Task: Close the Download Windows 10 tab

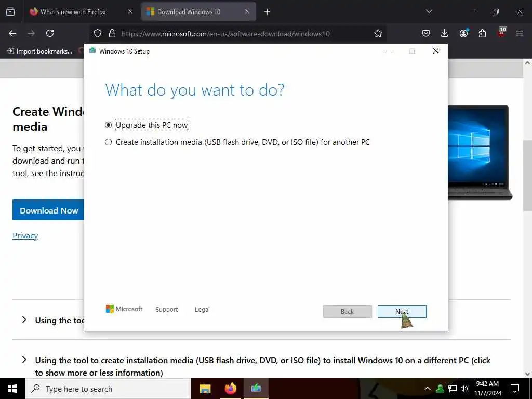Action: tap(247, 11)
